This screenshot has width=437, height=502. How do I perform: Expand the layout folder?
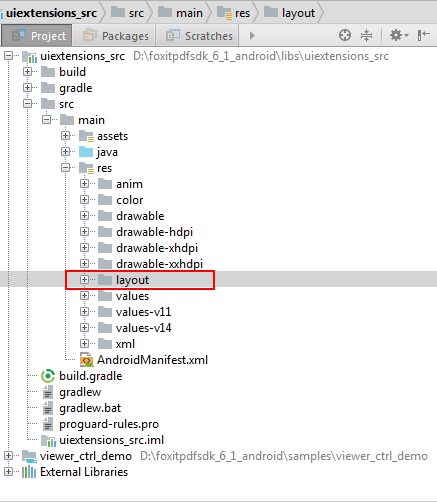tap(85, 280)
